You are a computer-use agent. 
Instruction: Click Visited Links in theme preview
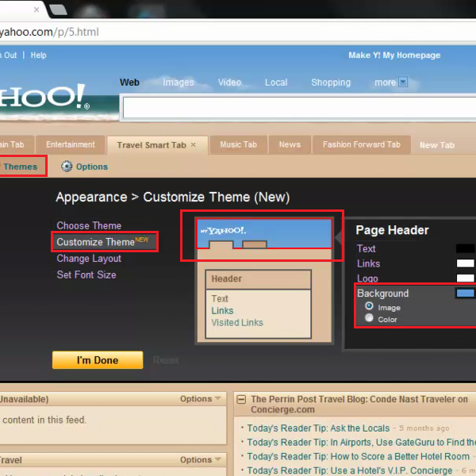click(x=237, y=322)
